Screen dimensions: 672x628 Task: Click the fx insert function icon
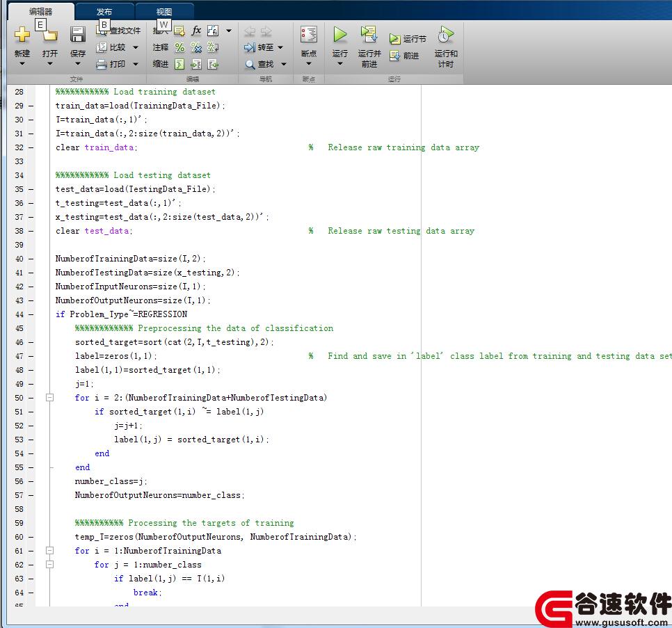coord(196,31)
